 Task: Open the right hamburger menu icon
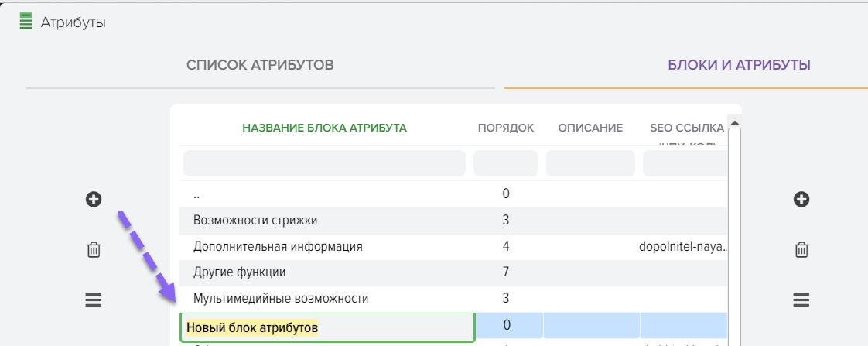click(801, 300)
